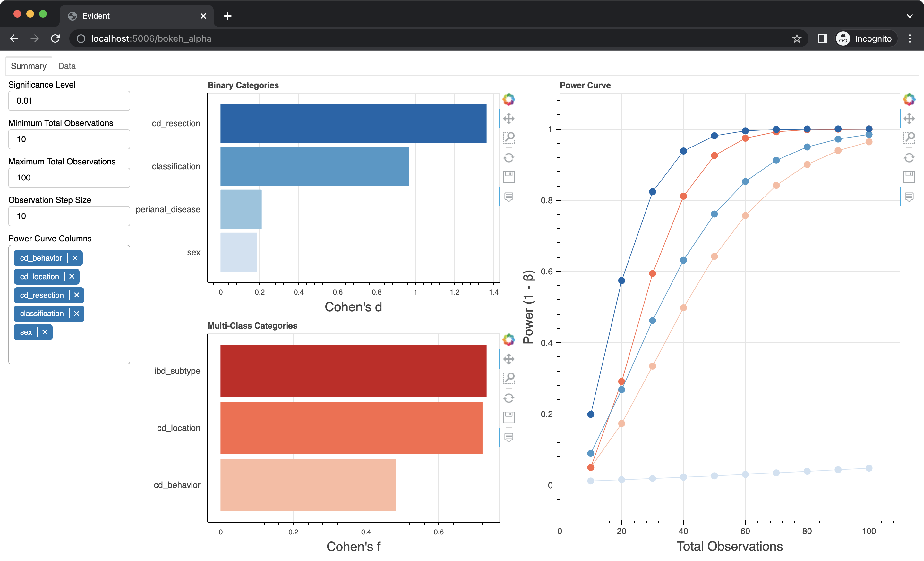924x561 pixels.
Task: Select the Summary tab
Action: (29, 66)
